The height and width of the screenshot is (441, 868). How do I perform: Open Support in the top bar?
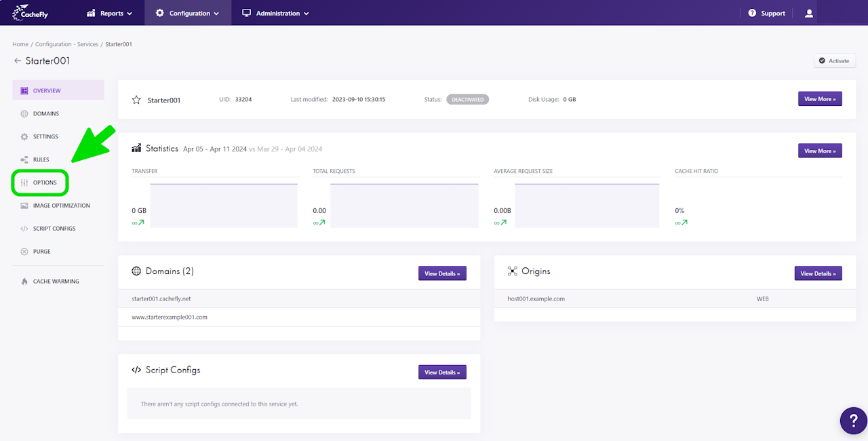pyautogui.click(x=766, y=13)
